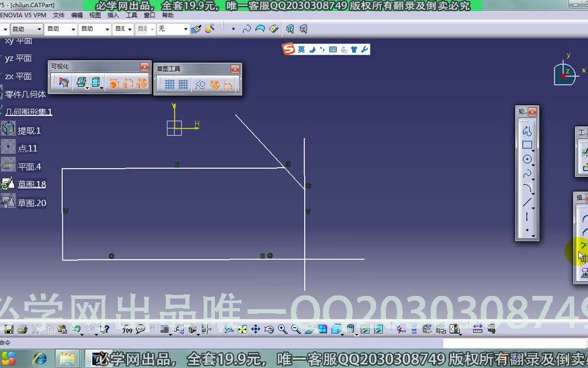Open the 插入 menu

point(113,15)
